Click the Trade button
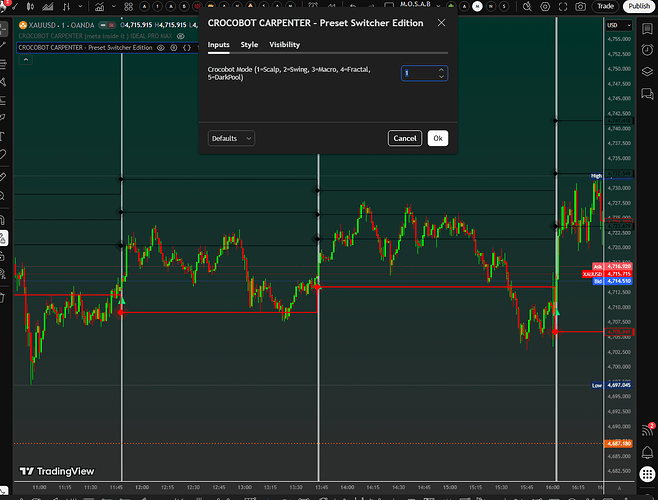The height and width of the screenshot is (500, 658). pos(605,6)
